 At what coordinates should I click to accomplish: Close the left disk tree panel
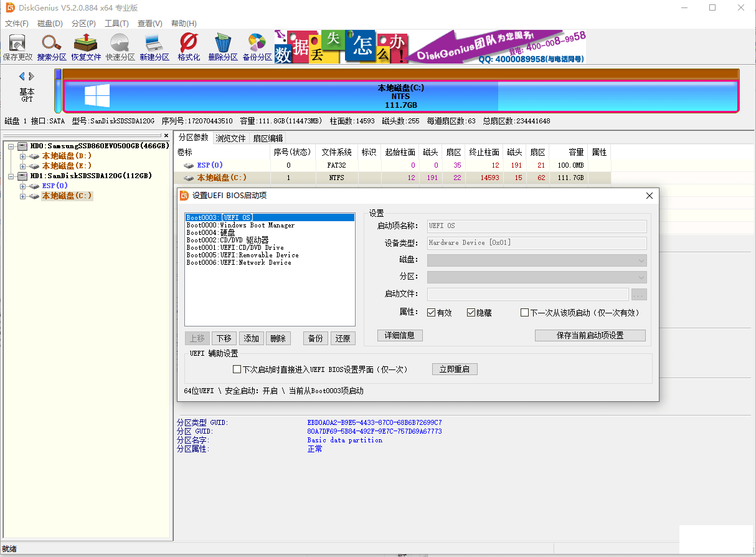166,135
